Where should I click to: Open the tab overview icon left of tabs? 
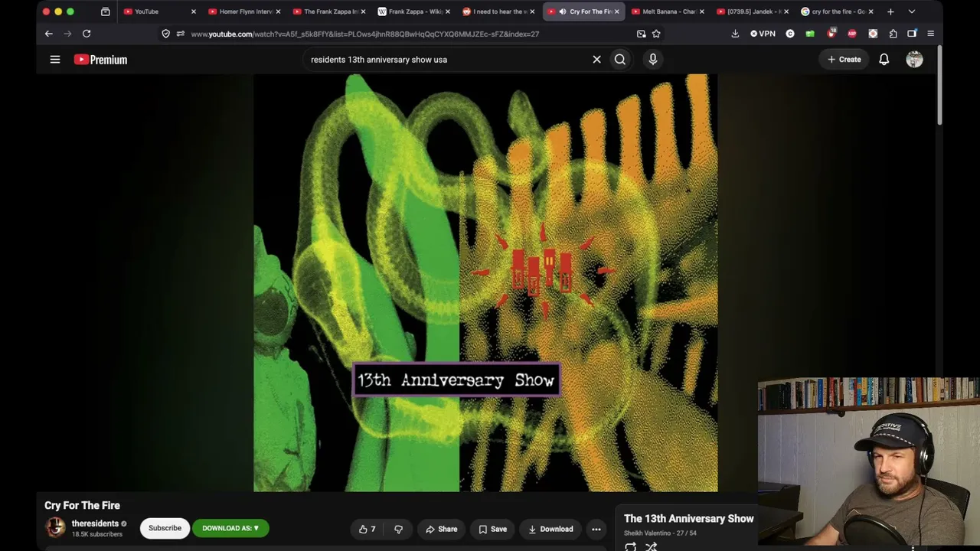tap(105, 11)
